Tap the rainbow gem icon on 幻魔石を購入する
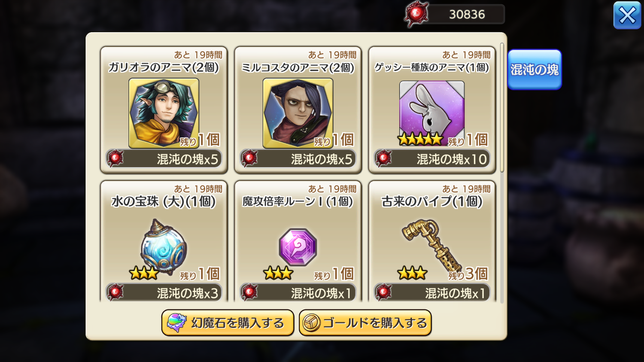Screen dimensions: 644x362 click(x=176, y=323)
